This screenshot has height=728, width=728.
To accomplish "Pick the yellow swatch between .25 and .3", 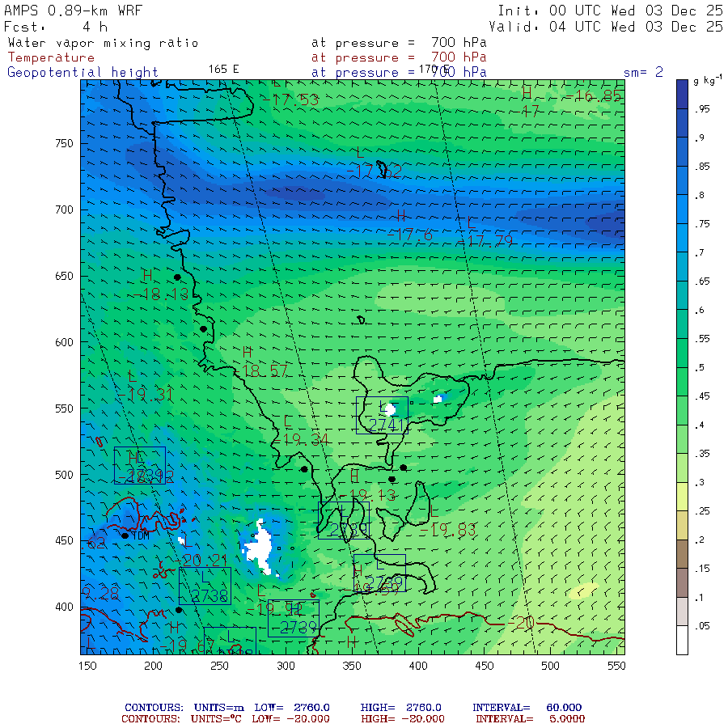I will point(682,497).
